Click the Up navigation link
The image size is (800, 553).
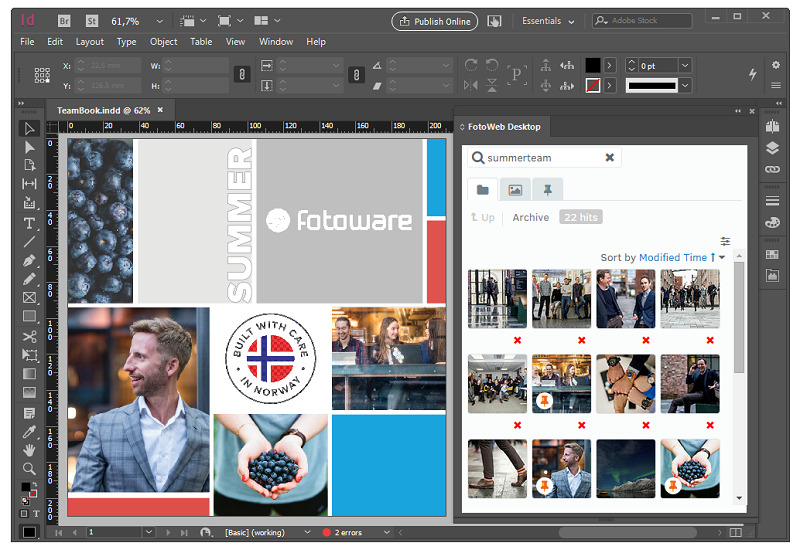coord(483,217)
